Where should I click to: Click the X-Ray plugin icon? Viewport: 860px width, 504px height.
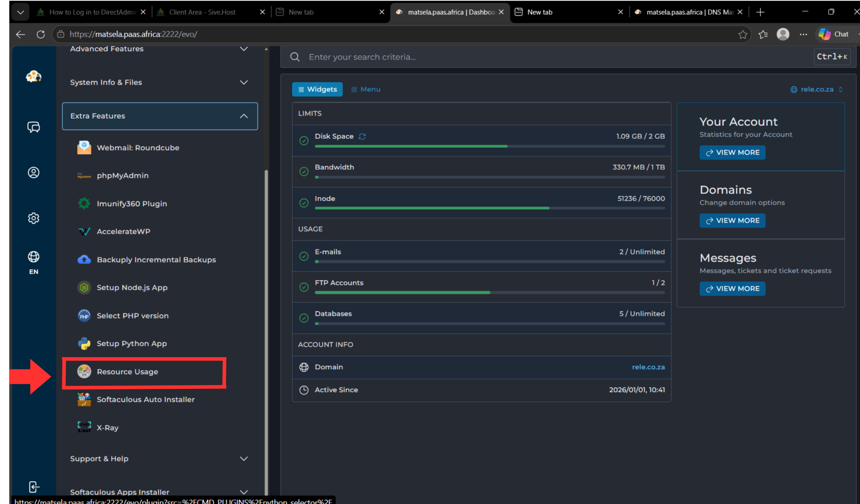click(x=84, y=427)
